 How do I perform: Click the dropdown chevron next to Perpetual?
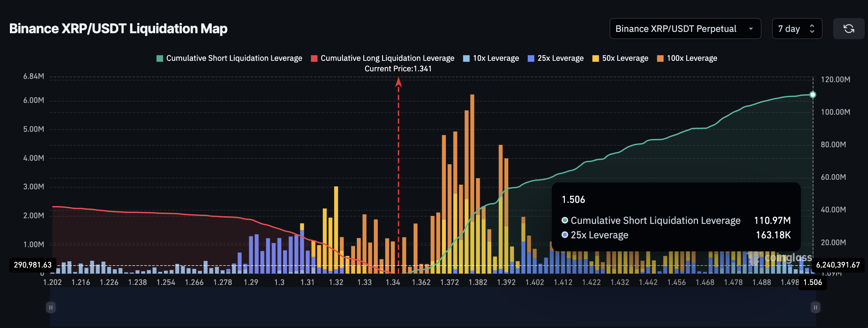click(x=751, y=29)
